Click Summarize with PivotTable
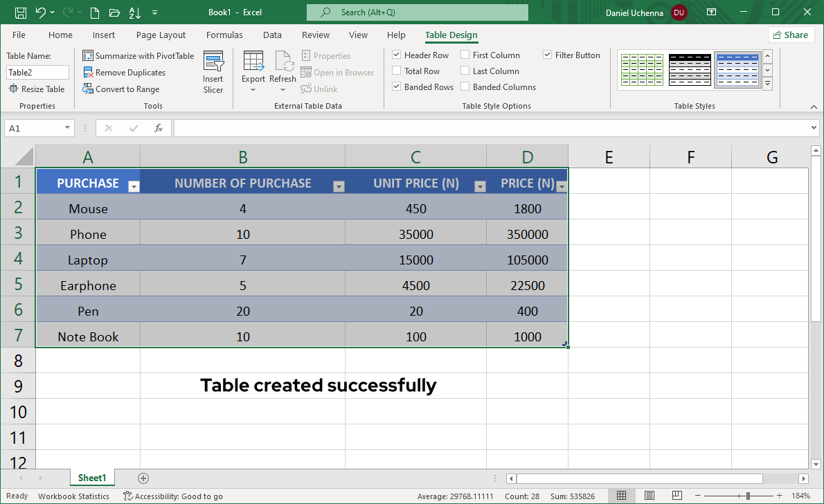The height and width of the screenshot is (504, 824). click(138, 55)
